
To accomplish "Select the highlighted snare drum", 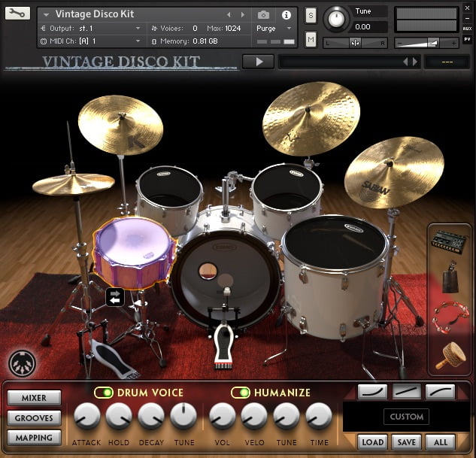I will [134, 252].
